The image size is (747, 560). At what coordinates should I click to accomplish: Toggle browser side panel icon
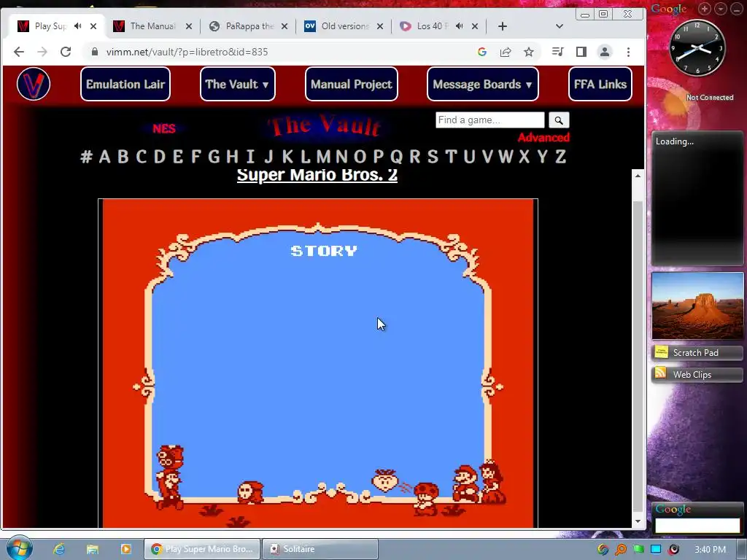(x=581, y=52)
